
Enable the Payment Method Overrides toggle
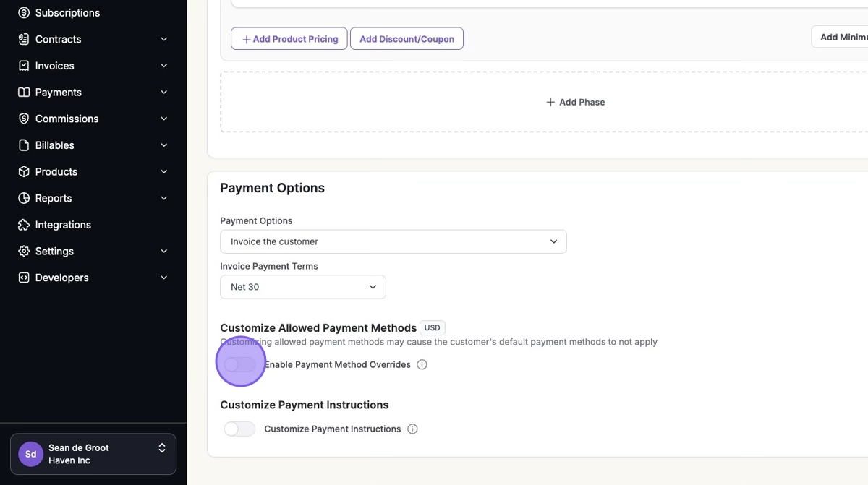(240, 365)
